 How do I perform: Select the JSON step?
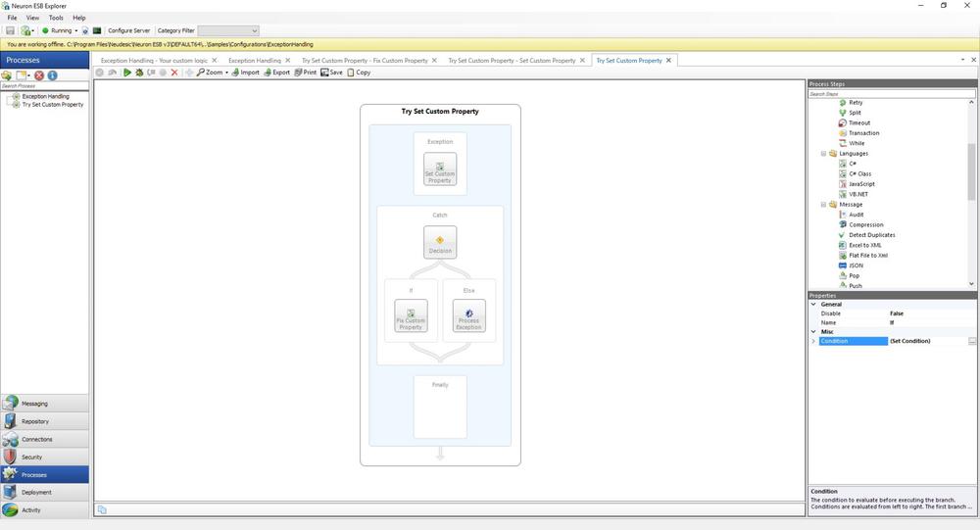(x=852, y=265)
